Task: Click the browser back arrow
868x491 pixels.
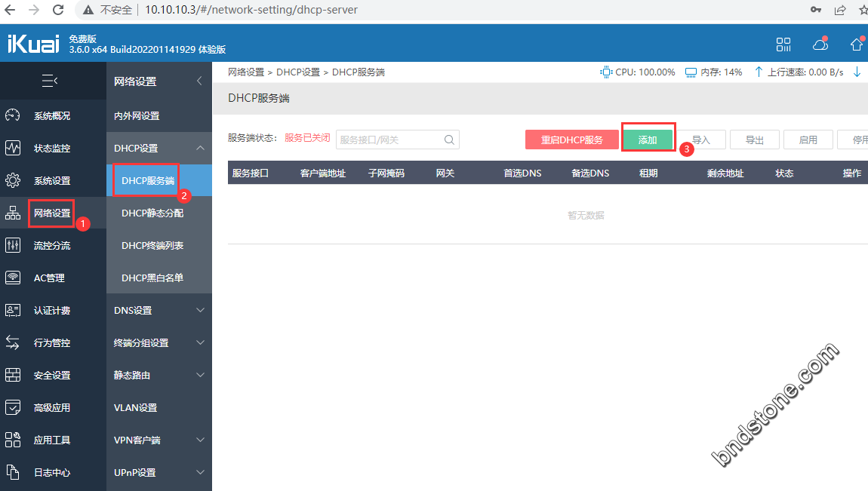Action: (x=10, y=10)
